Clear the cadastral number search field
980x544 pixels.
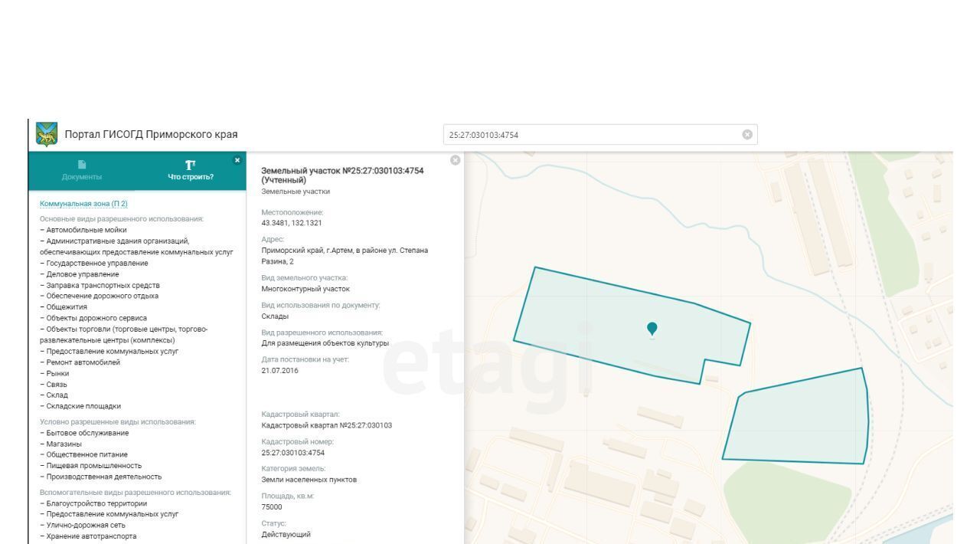coord(747,135)
